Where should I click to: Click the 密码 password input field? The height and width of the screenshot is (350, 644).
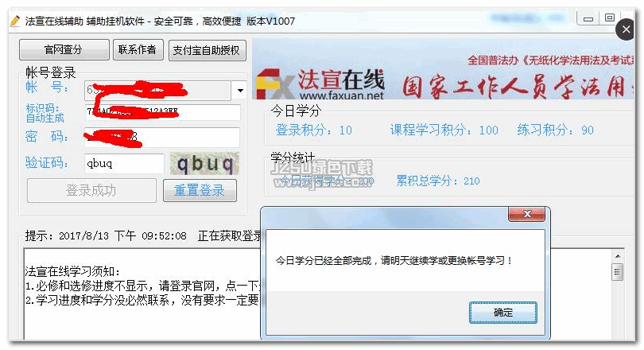point(162,137)
